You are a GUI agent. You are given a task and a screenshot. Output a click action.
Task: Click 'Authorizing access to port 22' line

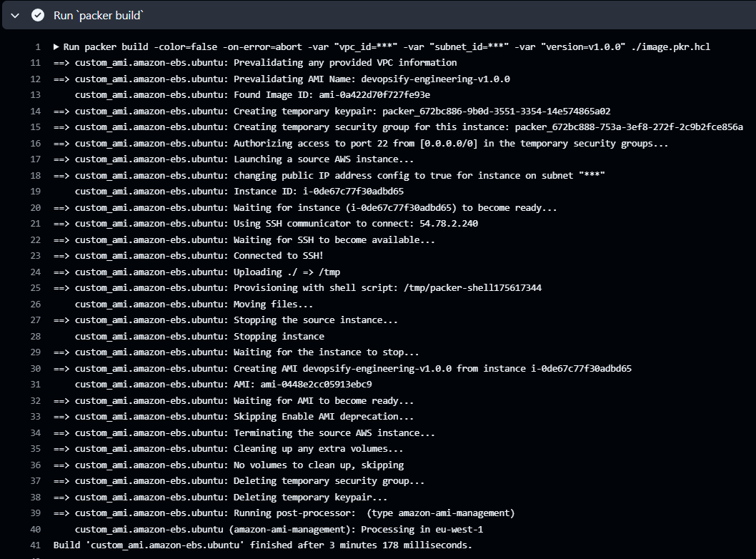pyautogui.click(x=361, y=143)
